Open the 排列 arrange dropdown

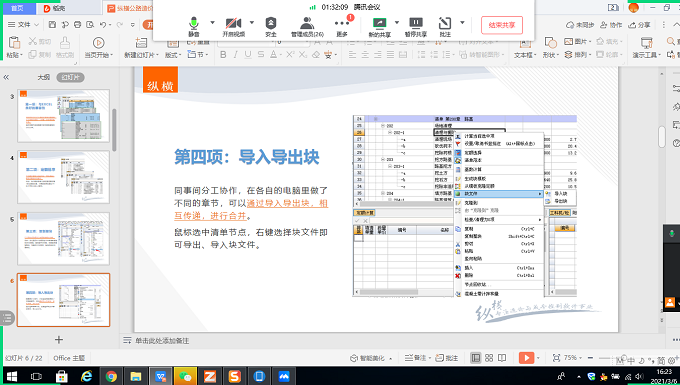(577, 55)
